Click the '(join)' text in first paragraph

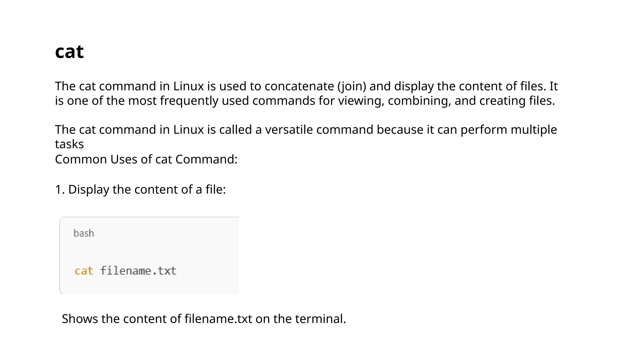point(352,86)
